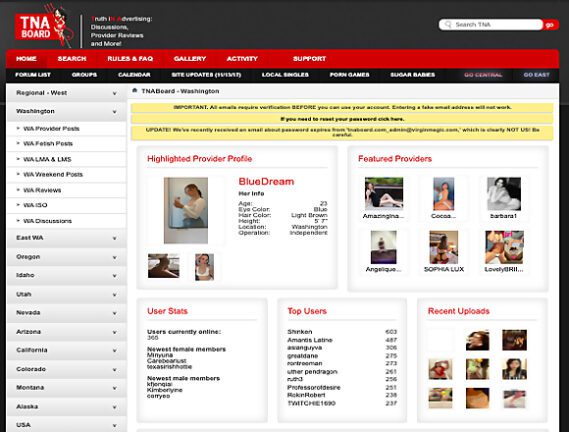Expand the Alaska section

tap(66, 406)
